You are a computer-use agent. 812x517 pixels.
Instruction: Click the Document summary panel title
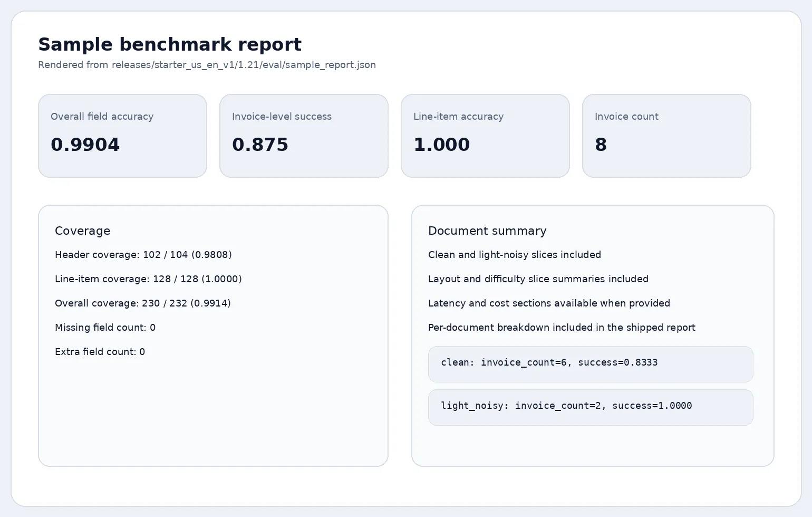(x=487, y=231)
